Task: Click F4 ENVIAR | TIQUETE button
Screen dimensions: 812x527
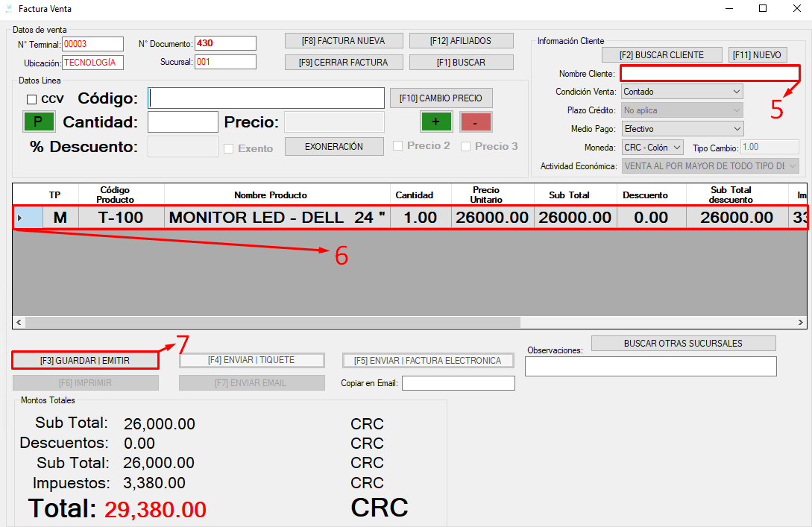Action: tap(252, 360)
